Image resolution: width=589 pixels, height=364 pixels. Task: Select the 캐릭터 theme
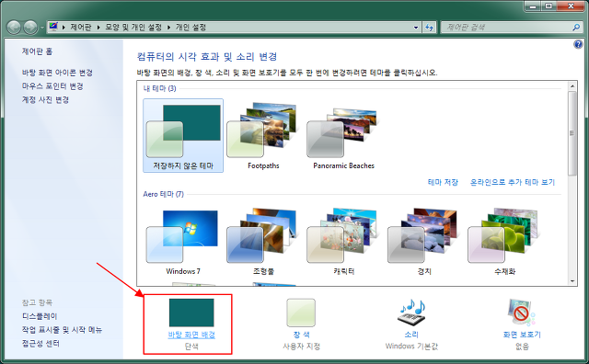coord(343,242)
